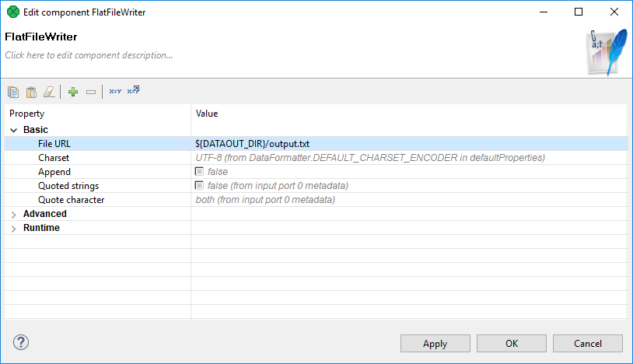
Task: Edit the File URL value field
Action: (x=409, y=144)
